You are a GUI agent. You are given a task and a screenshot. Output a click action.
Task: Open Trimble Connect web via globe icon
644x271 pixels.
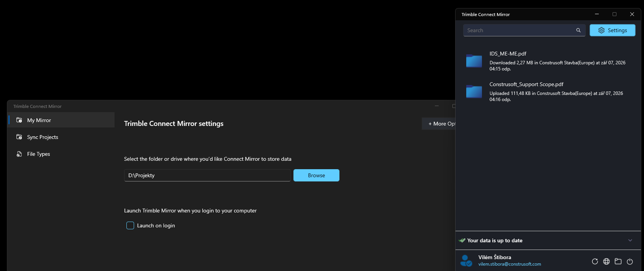pos(606,261)
